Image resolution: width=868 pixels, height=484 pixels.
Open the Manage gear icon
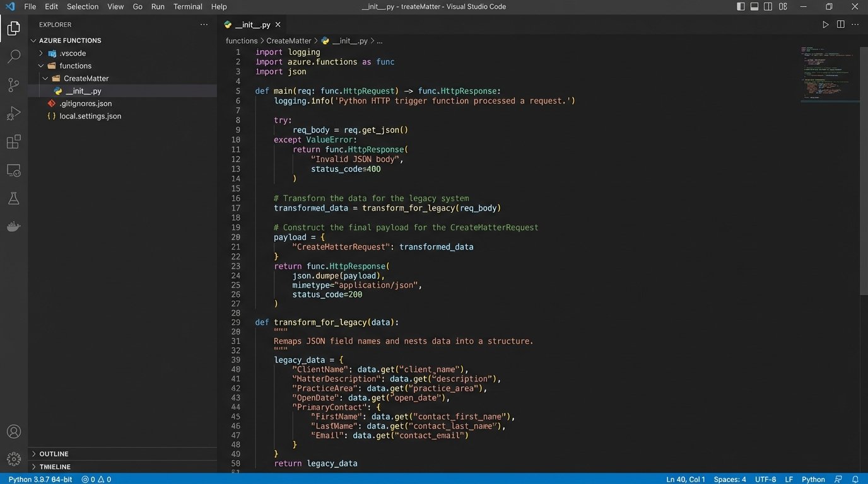pos(13,459)
